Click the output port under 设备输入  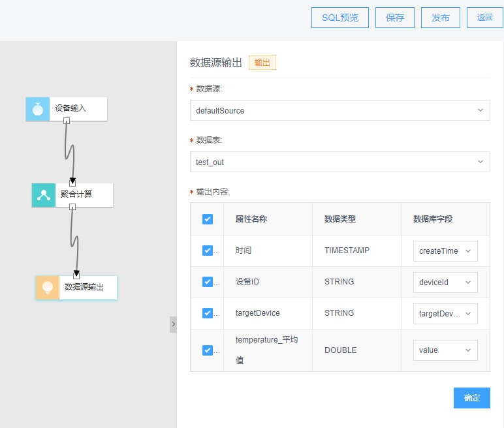click(67, 121)
